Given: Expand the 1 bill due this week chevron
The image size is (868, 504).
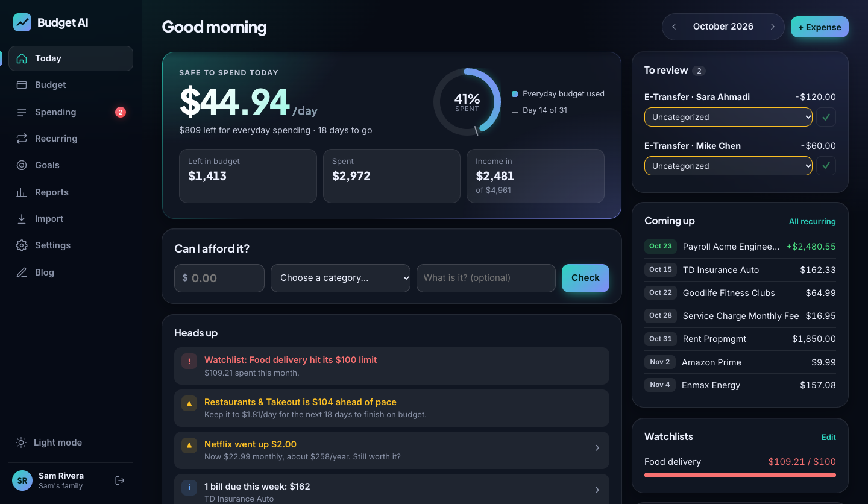Looking at the screenshot, I should [597, 490].
